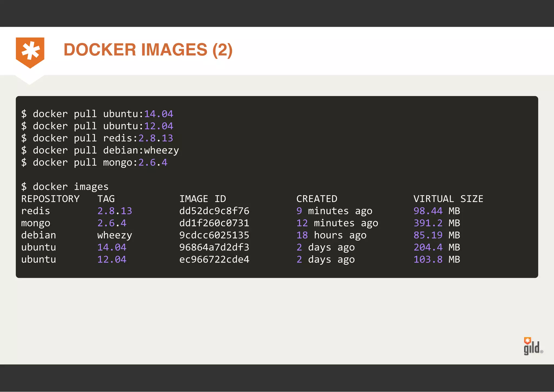The height and width of the screenshot is (392, 554).
Task: Click the 'debian' repository name
Action: tap(39, 235)
